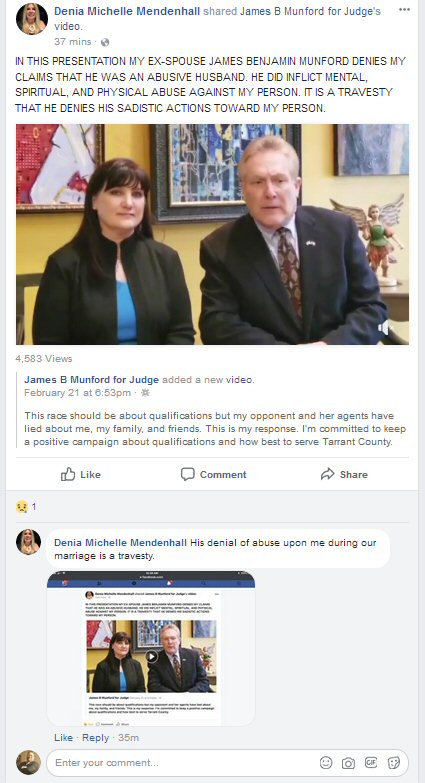Click the Share arrow button
The image size is (425, 783).
tap(344, 474)
